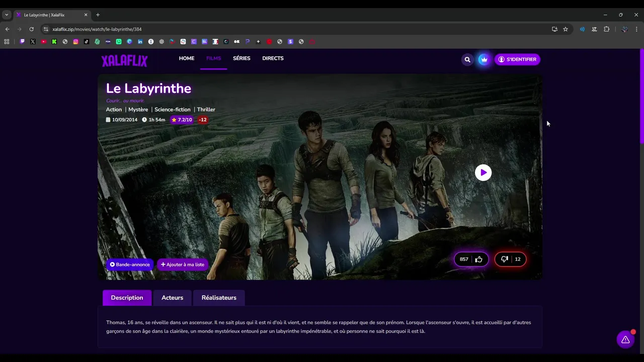Open the Chrome three-dot menu
The image size is (644, 362).
[636, 29]
